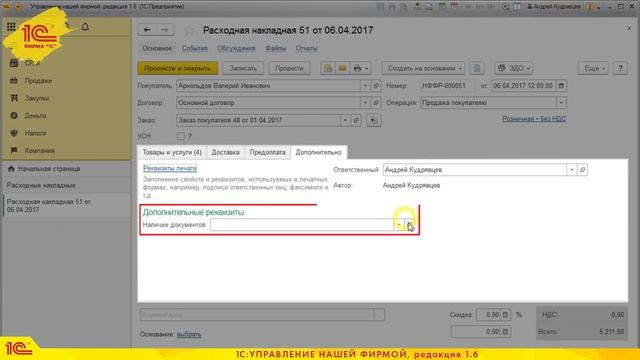Click Налоги section icon

14,133
